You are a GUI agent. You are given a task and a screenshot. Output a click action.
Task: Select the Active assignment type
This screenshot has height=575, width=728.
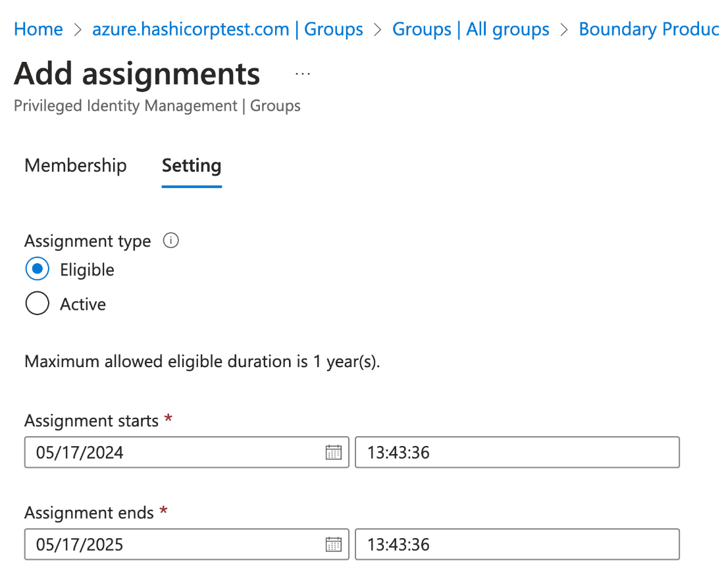37,303
